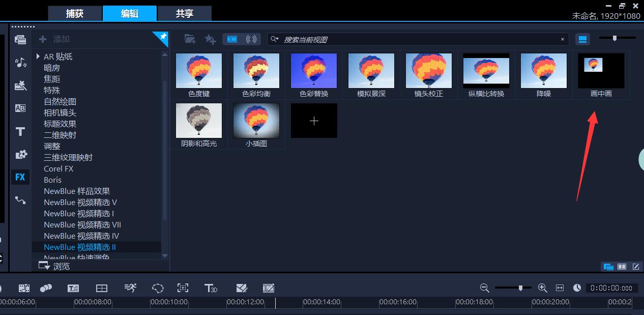
Task: Open the motion tracking runner icon
Action: tap(130, 288)
